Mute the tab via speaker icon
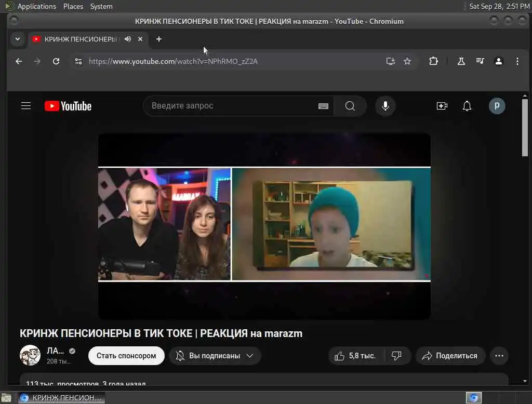The height and width of the screenshot is (404, 532). [128, 39]
